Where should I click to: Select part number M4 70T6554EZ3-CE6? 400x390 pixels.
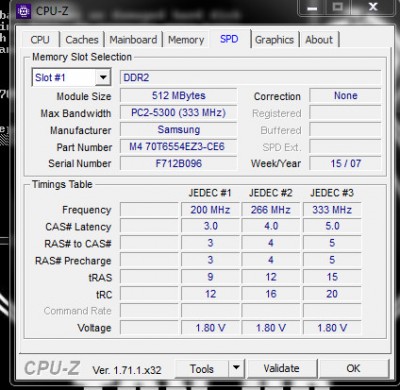[179, 146]
